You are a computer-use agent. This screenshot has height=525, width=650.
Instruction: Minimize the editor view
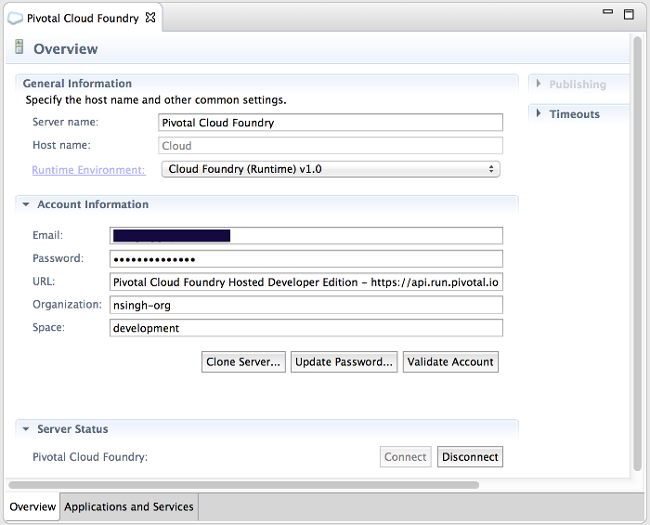tap(608, 12)
